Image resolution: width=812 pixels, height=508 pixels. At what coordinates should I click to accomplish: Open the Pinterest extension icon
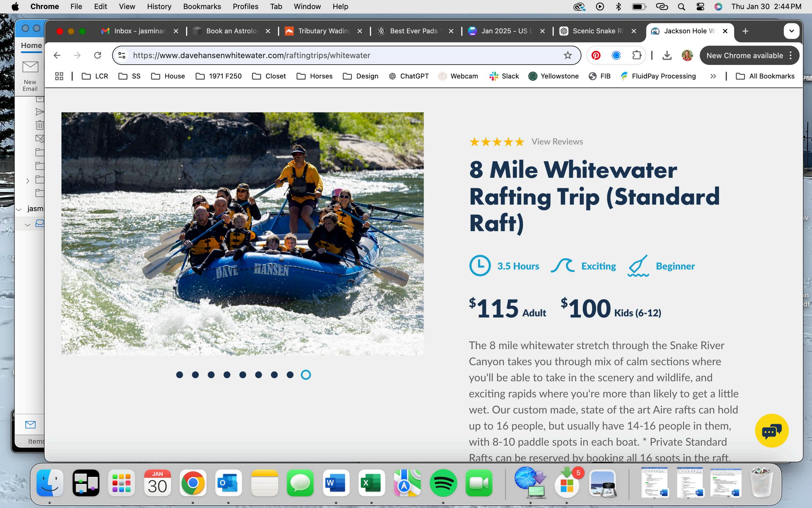pos(596,55)
